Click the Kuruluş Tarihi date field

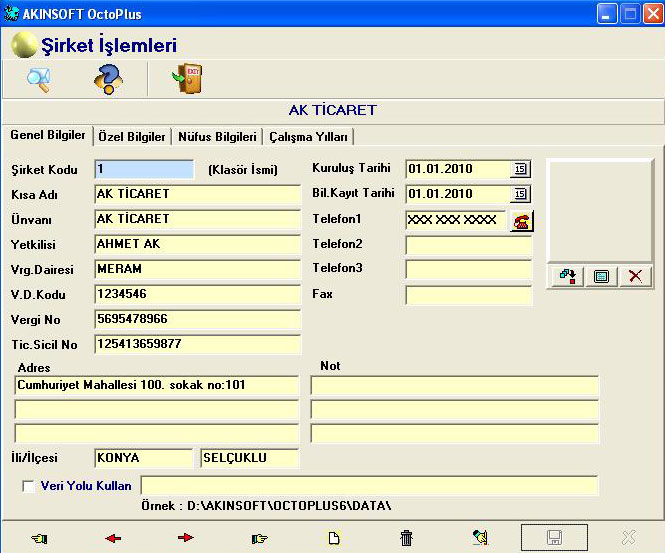[458, 169]
